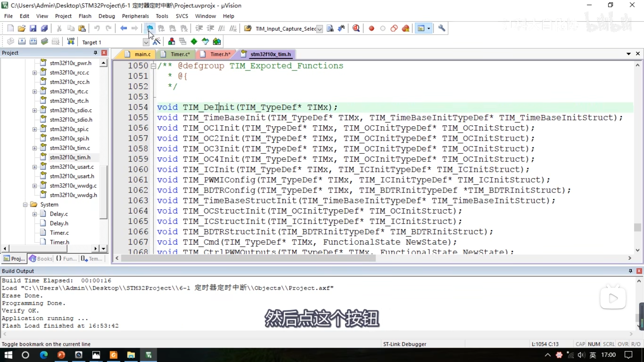This screenshot has height=362, width=644.
Task: Switch to the Books panel tab
Action: [41, 258]
